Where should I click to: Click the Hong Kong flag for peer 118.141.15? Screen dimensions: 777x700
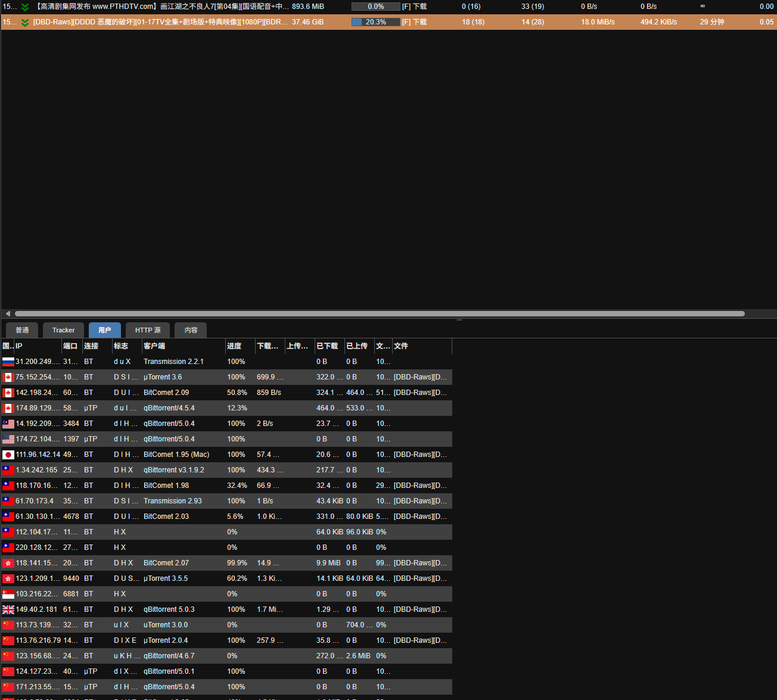8,563
